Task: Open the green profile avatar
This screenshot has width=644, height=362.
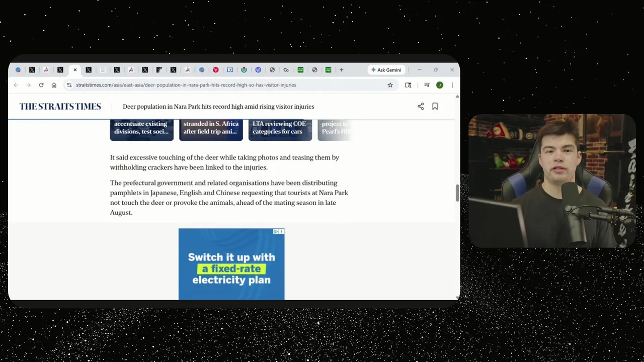Action: point(439,85)
